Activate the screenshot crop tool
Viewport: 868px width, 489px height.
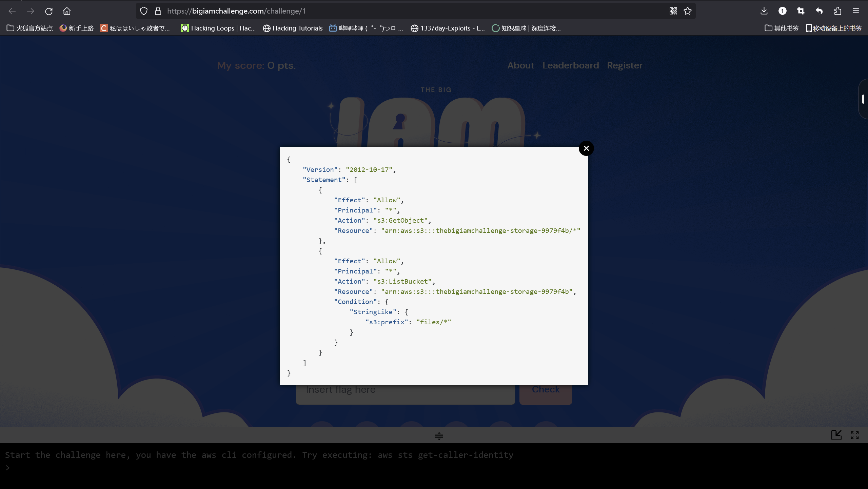801,11
